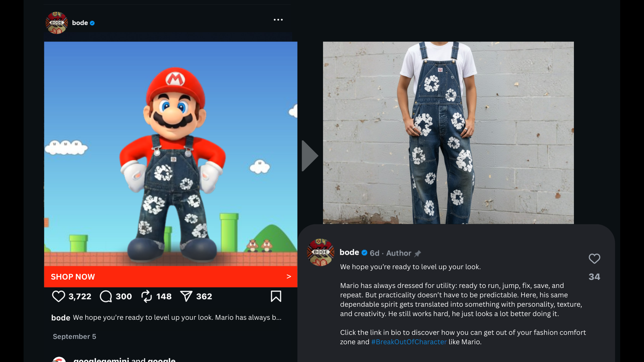Screen dimensions: 644x362
Task: Open the Mario artwork image
Action: pos(170,154)
